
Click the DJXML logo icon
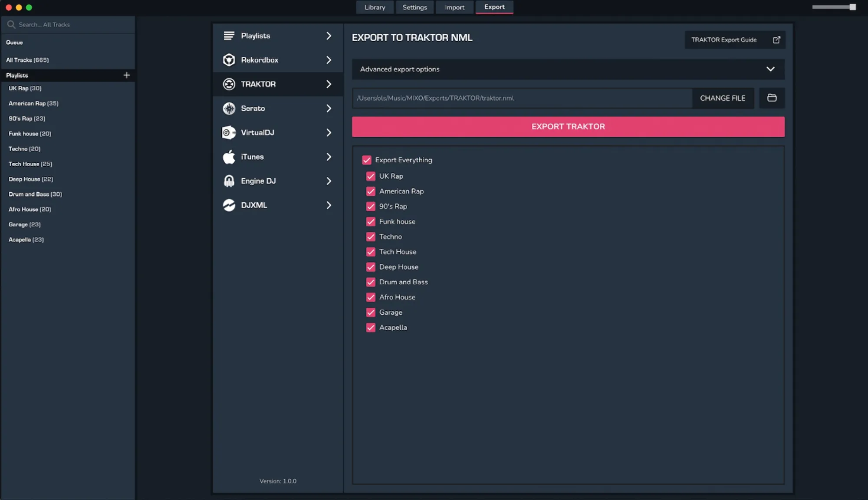(x=229, y=205)
